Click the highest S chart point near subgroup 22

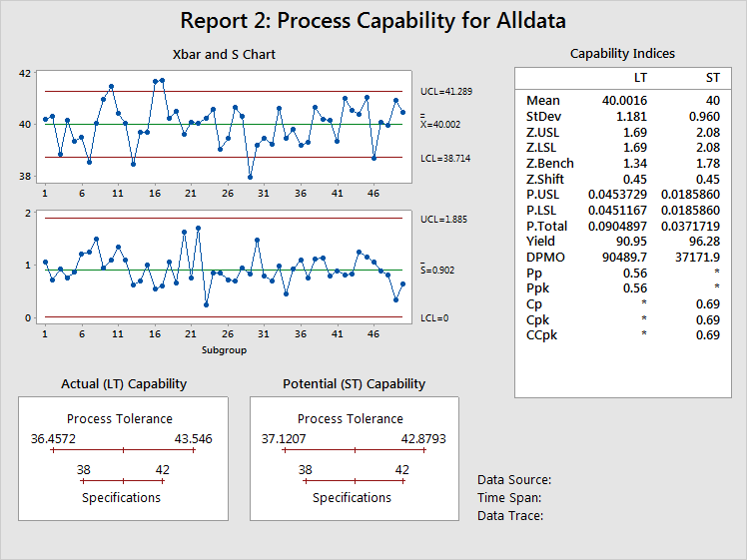[x=198, y=229]
